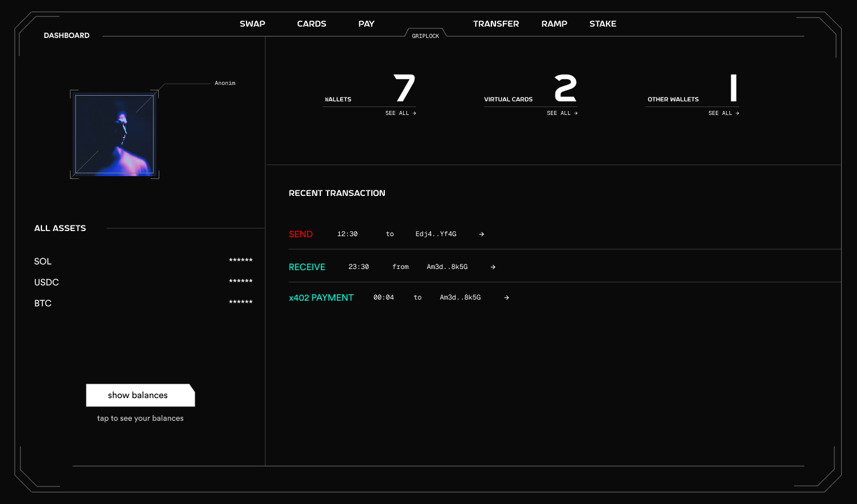The height and width of the screenshot is (504, 857).
Task: Reveal the hidden BTC balance
Action: point(241,302)
